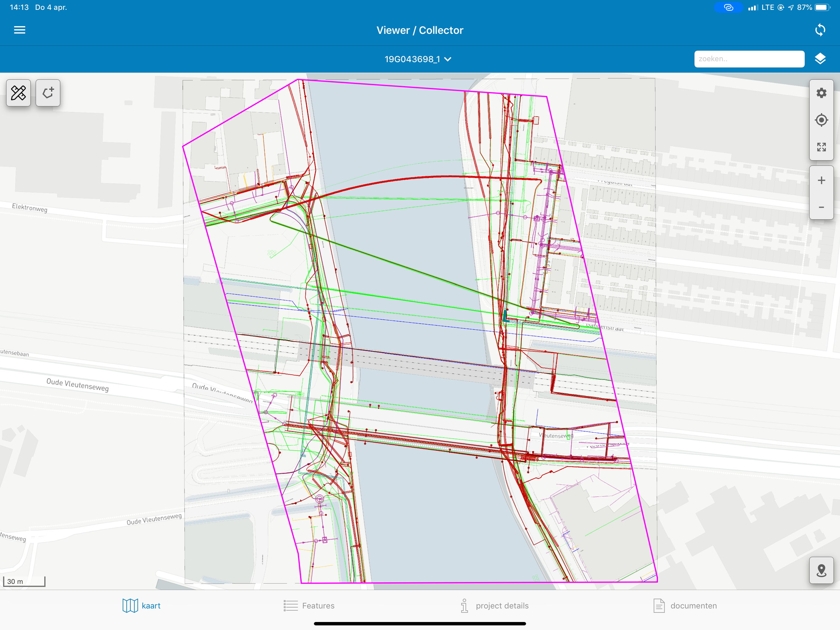The image size is (840, 630).
Task: Select the add polygon feature tool
Action: pyautogui.click(x=48, y=93)
